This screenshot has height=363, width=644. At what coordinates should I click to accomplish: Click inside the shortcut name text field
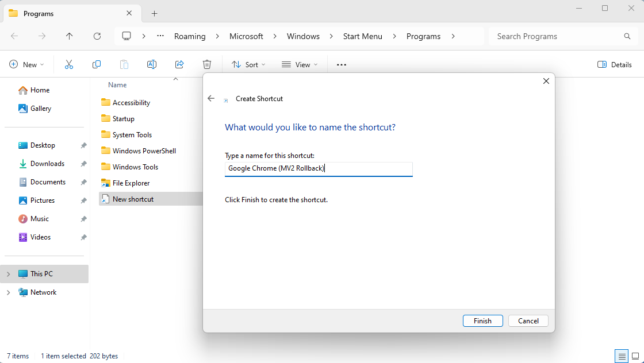coord(319,169)
